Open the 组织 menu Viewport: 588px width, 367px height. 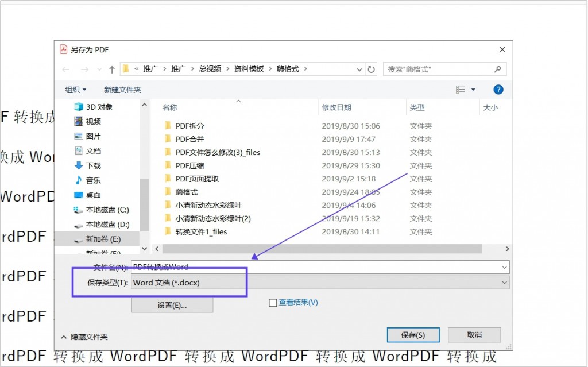pos(75,90)
